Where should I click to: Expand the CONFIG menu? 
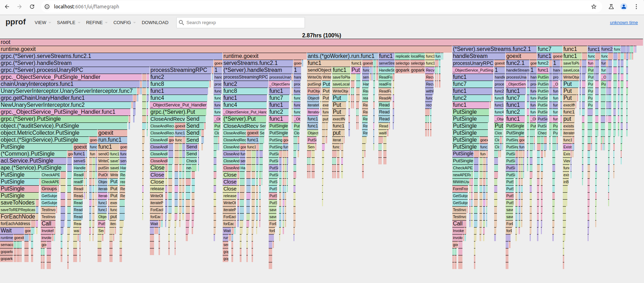124,23
